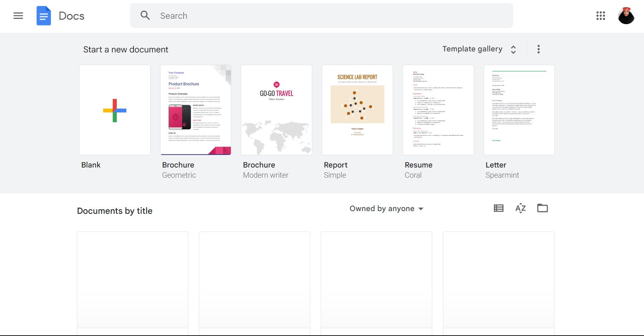Open your account profile avatar

[x=626, y=15]
